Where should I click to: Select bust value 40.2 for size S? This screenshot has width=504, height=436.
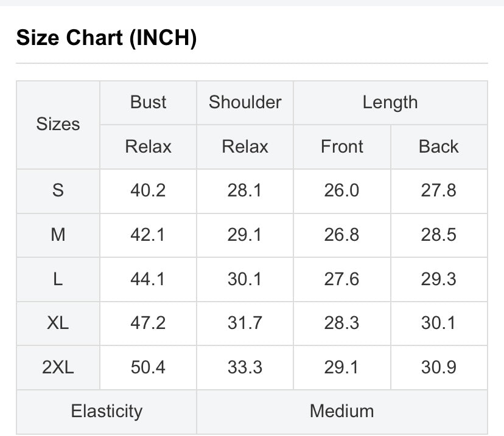tap(148, 191)
